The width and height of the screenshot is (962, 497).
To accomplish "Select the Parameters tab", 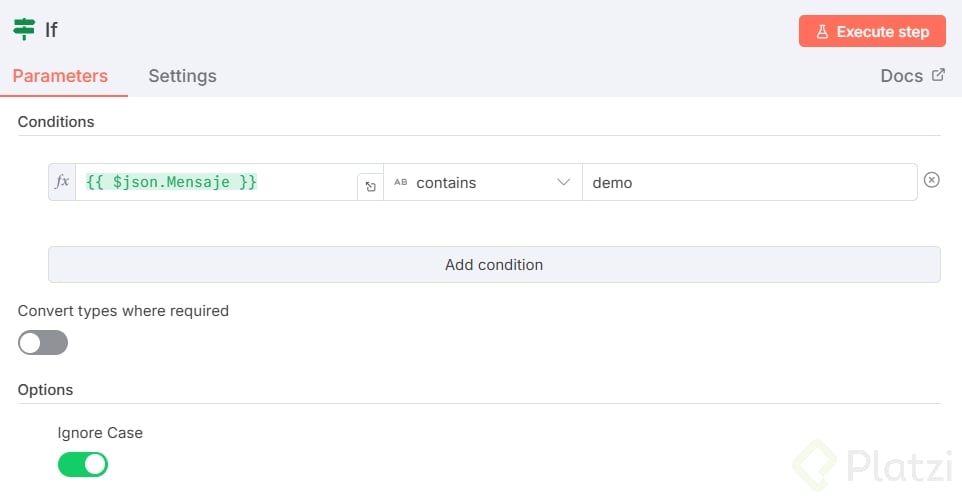I will point(60,76).
